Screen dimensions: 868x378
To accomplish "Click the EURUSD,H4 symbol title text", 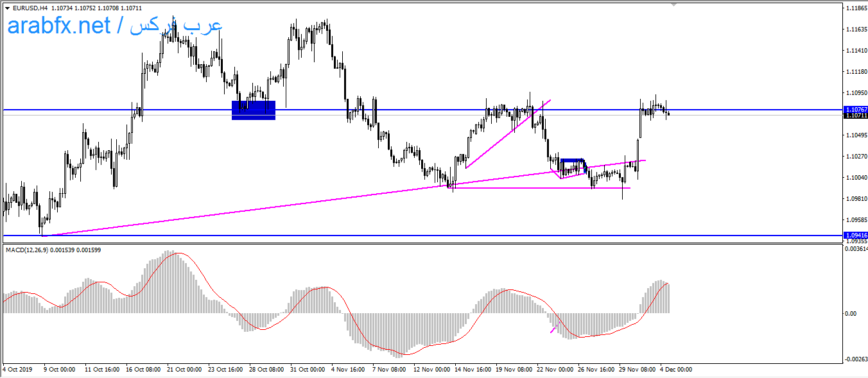I will pyautogui.click(x=30, y=8).
